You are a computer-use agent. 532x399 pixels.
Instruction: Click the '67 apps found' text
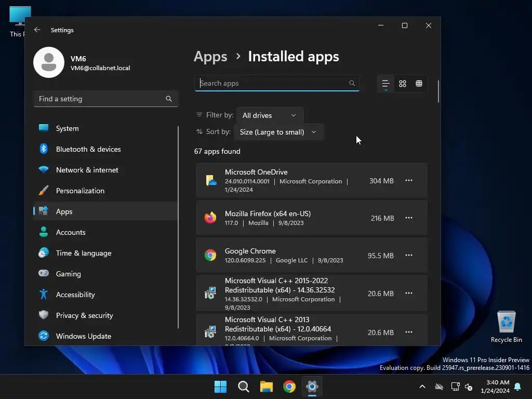pyautogui.click(x=217, y=151)
